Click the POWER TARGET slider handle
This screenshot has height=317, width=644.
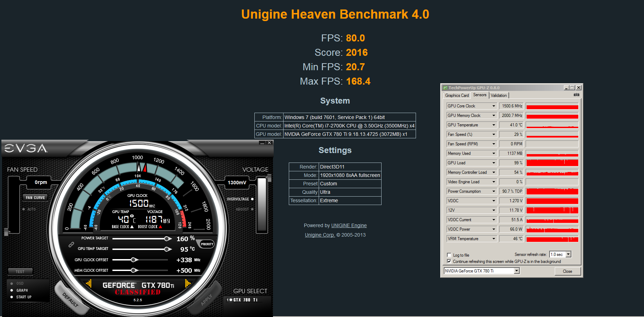pos(168,239)
